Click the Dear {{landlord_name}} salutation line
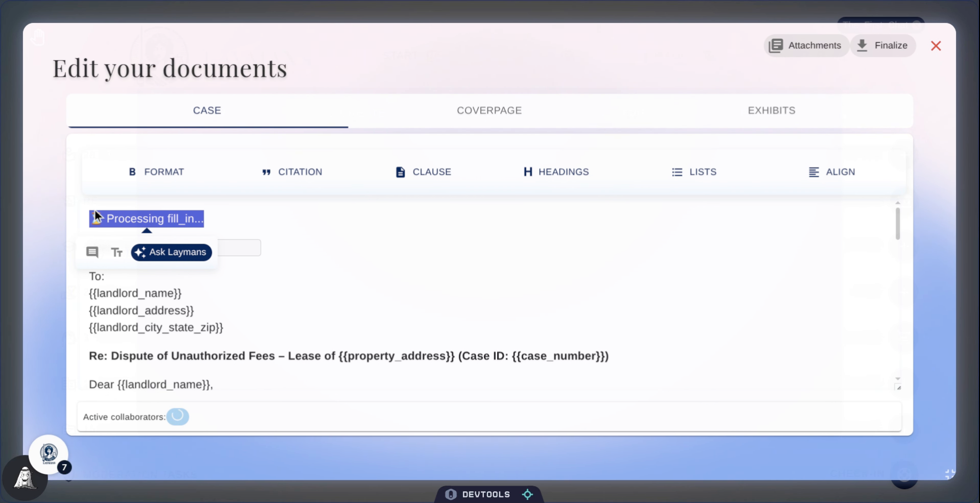 click(x=151, y=385)
